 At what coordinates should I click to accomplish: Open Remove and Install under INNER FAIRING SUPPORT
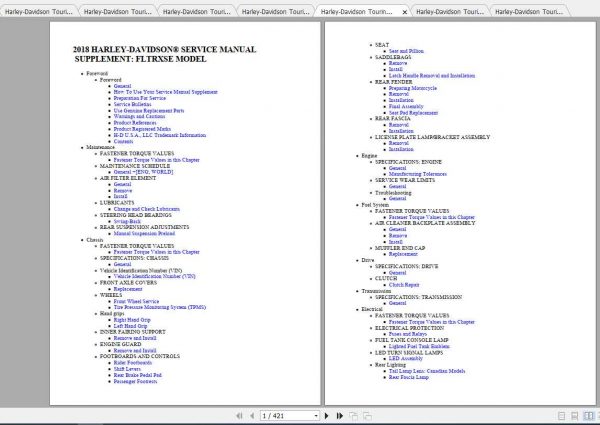tap(135, 338)
